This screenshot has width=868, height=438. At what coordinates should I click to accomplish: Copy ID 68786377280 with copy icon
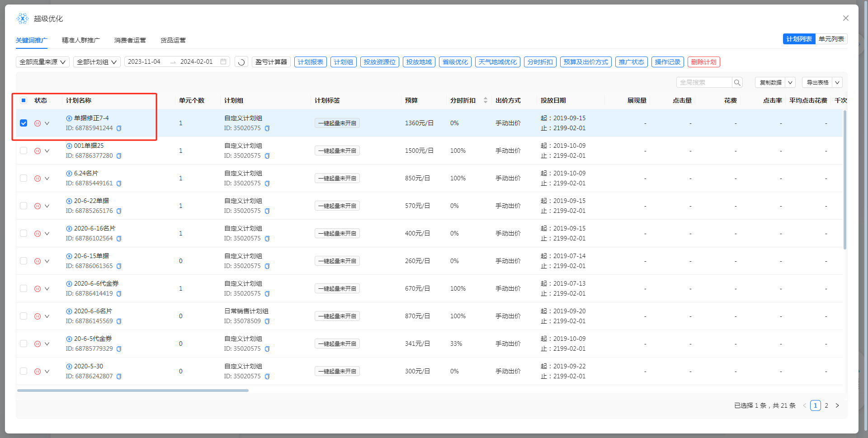(119, 156)
